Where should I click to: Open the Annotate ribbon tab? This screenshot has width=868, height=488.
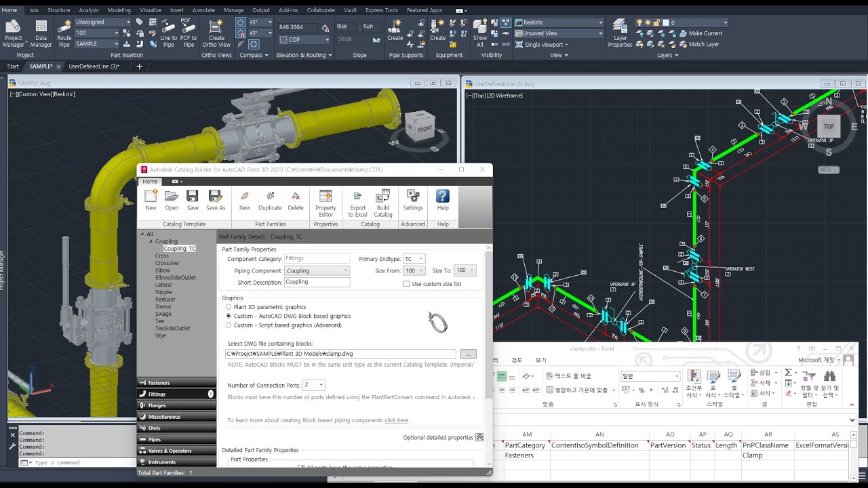[x=203, y=10]
